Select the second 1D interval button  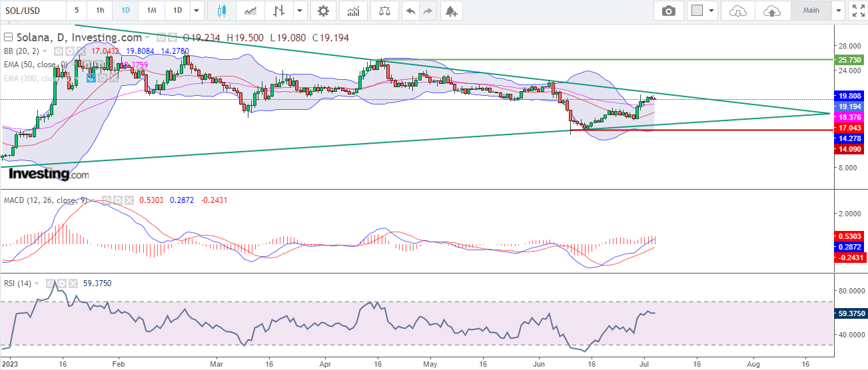point(177,10)
